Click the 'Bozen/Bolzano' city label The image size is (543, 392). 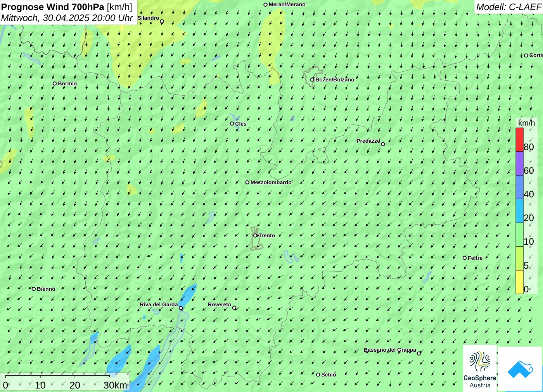(x=335, y=79)
